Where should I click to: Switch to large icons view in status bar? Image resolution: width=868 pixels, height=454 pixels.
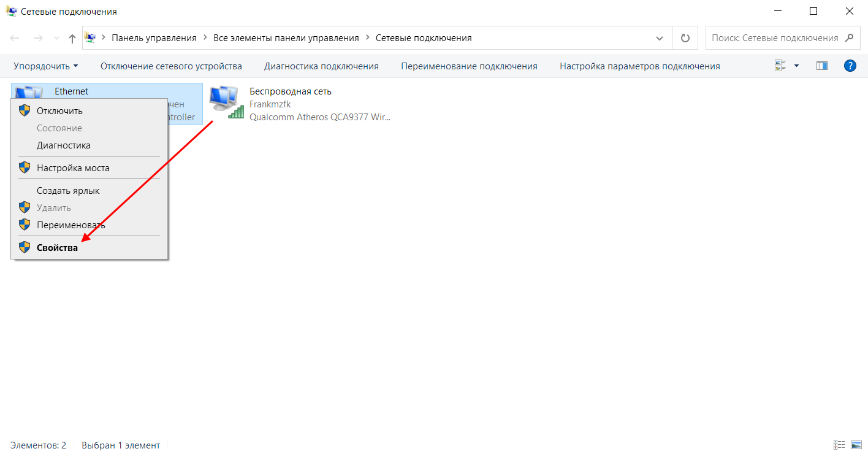coord(856,445)
